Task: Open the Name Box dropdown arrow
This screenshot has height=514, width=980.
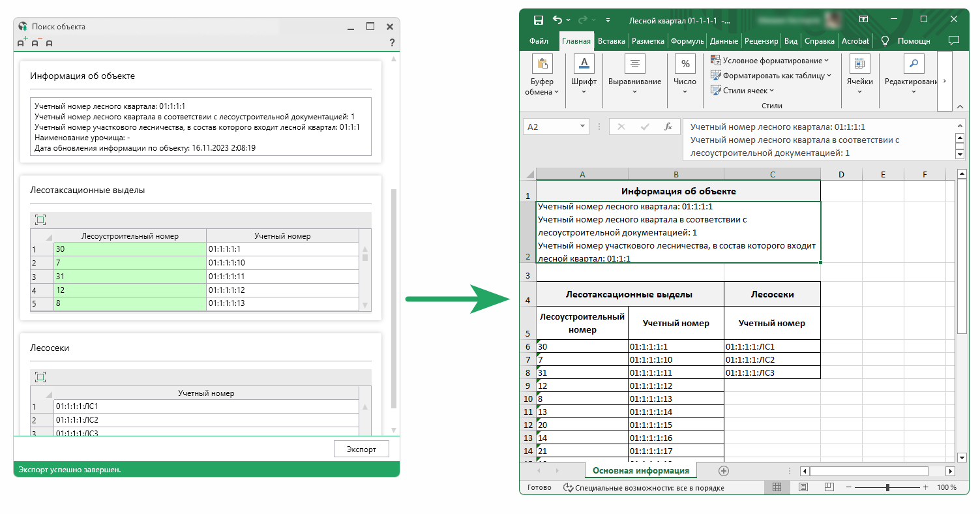Action: [582, 127]
